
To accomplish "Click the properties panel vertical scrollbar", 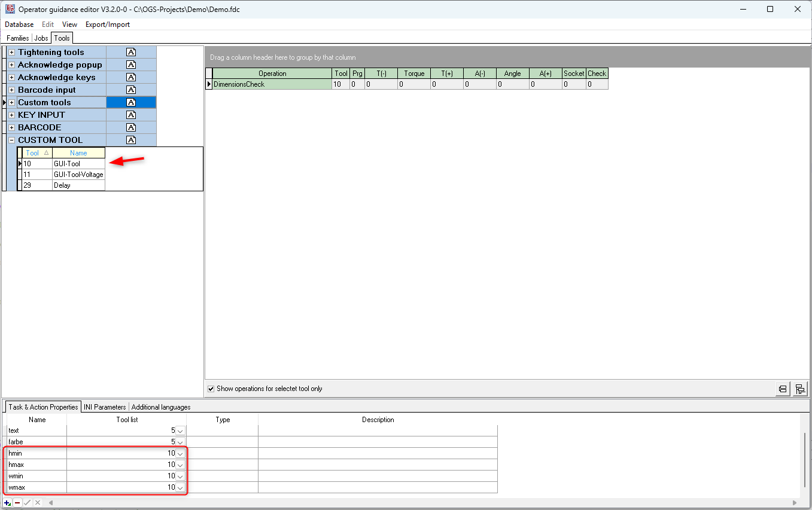I will coord(805,460).
